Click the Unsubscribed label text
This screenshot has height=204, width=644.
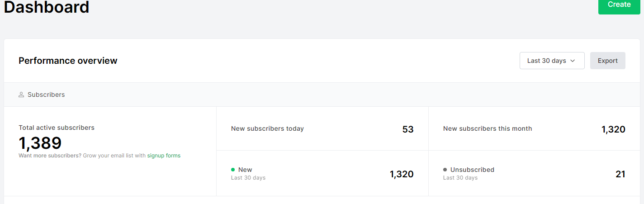click(x=472, y=170)
